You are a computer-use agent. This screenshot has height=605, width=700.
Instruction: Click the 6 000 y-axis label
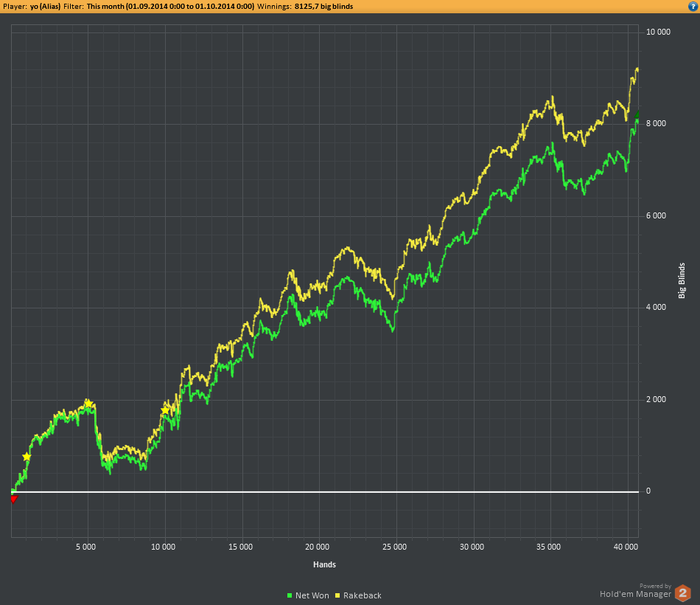pos(656,216)
